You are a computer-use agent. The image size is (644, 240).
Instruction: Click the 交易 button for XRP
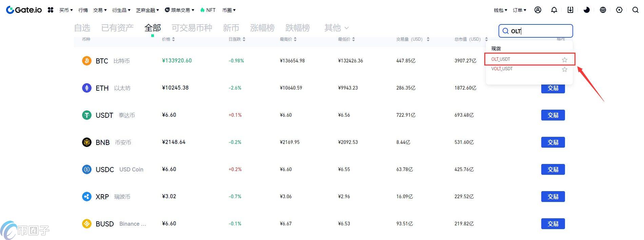[553, 197]
